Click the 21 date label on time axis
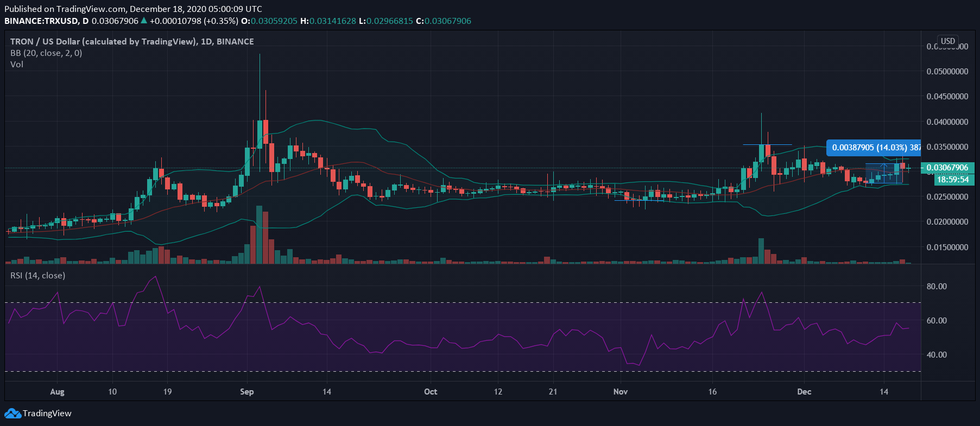The width and height of the screenshot is (980, 426). [553, 392]
